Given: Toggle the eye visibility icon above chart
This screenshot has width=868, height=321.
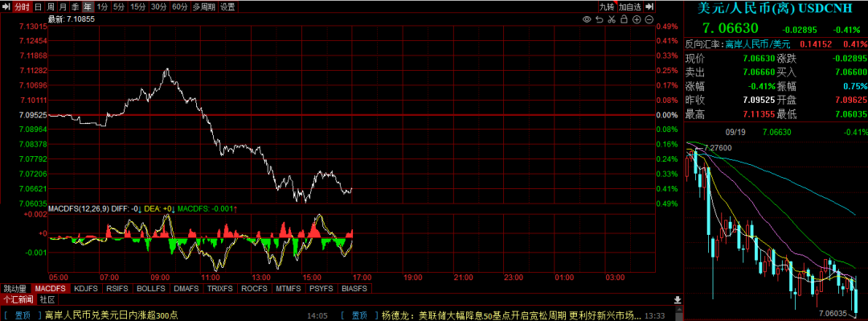Looking at the screenshot, I should (x=587, y=19).
